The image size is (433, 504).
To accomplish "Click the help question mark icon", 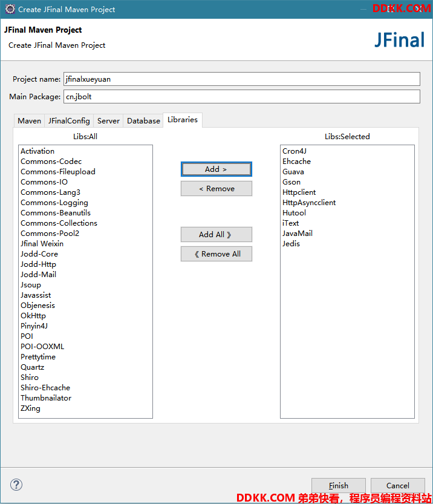I will point(16,485).
